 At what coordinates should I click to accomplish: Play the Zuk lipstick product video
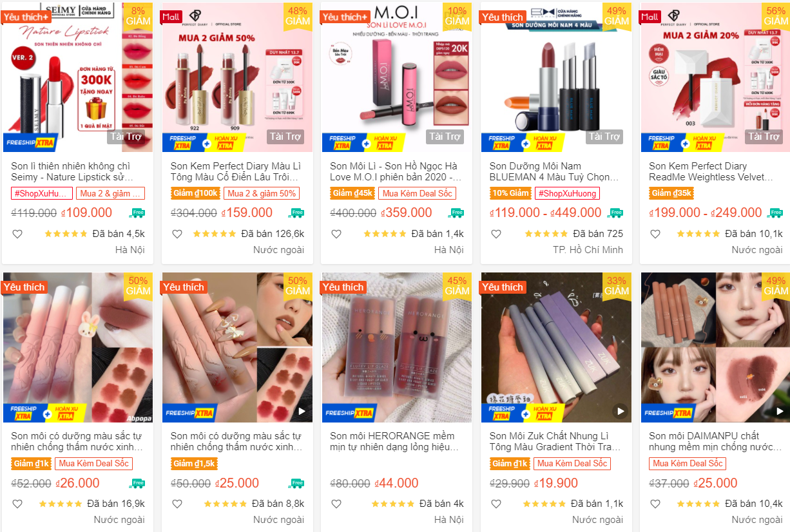620,411
